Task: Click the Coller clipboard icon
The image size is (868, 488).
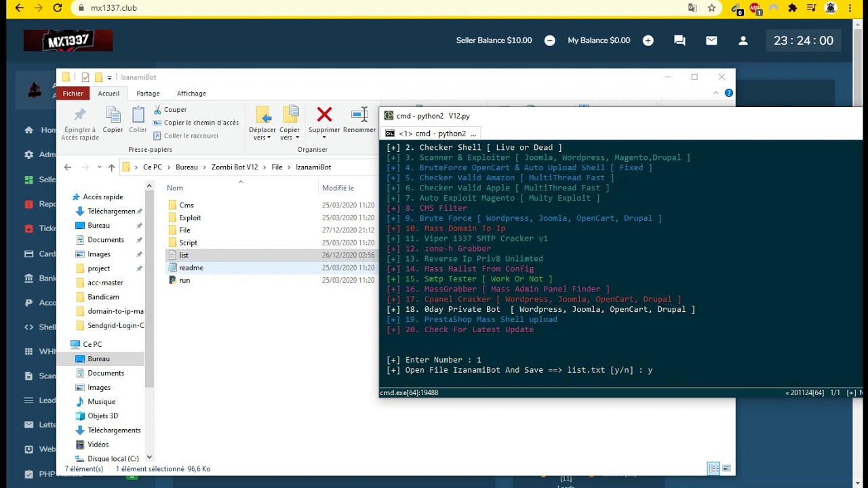Action: 138,115
